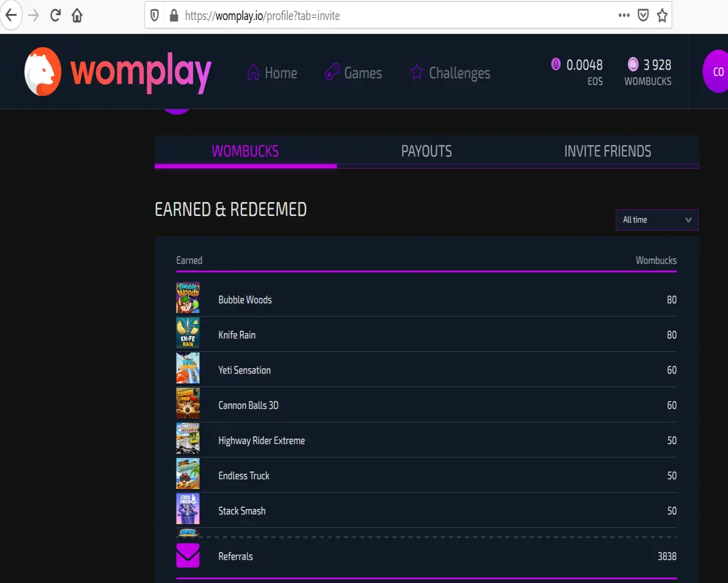Open the CO profile avatar

tap(717, 72)
